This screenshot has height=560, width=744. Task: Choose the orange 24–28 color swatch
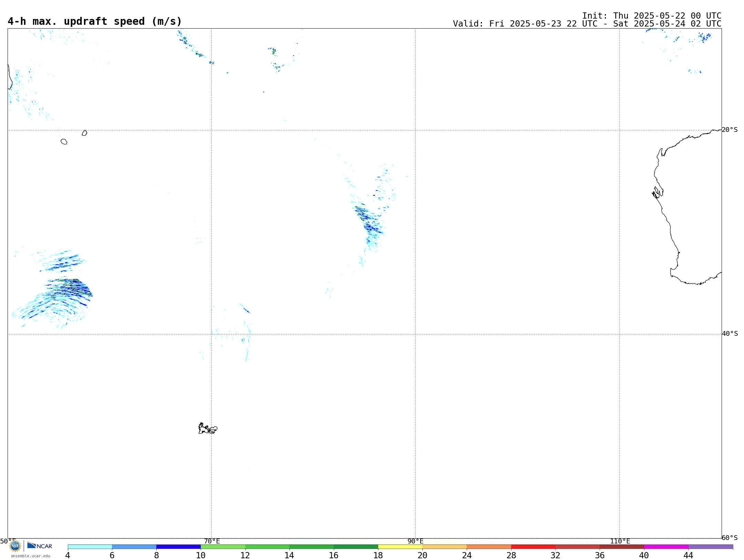489,547
